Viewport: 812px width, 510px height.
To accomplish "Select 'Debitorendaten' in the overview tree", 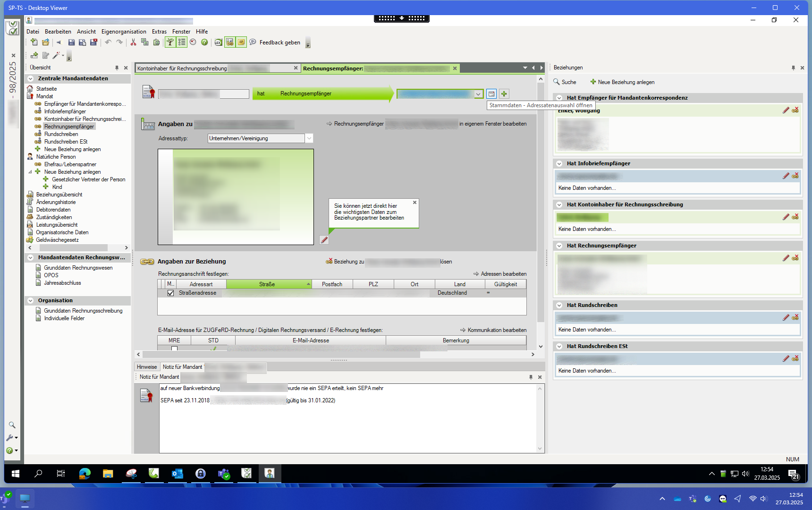I will pyautogui.click(x=53, y=210).
